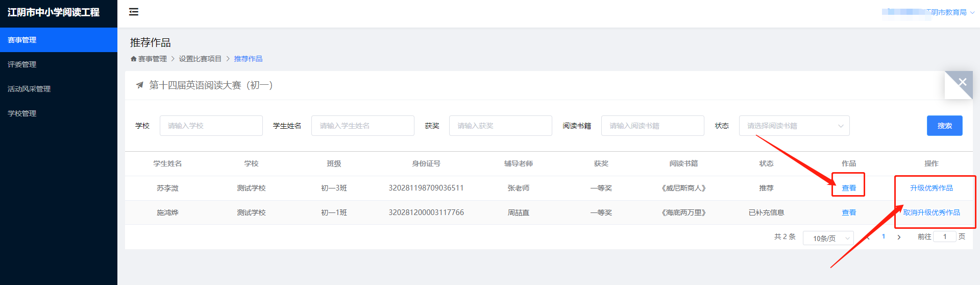Click the 搜索 button
The width and height of the screenshot is (980, 285).
click(945, 126)
